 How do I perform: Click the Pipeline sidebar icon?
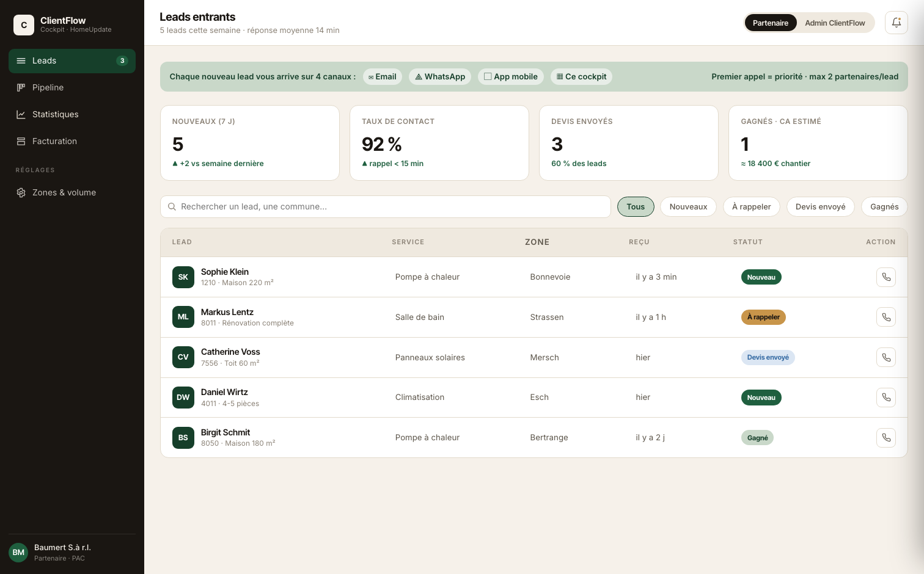[21, 87]
